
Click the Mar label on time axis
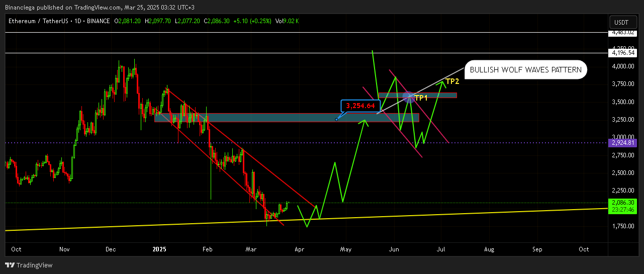[250, 249]
